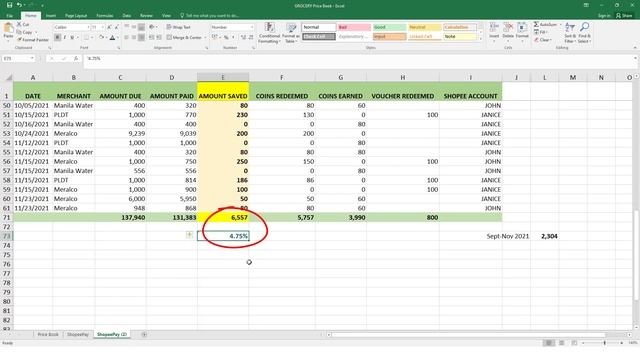Click the Increase Decimal icon
Viewport: 640px width, 360px height.
click(x=243, y=37)
